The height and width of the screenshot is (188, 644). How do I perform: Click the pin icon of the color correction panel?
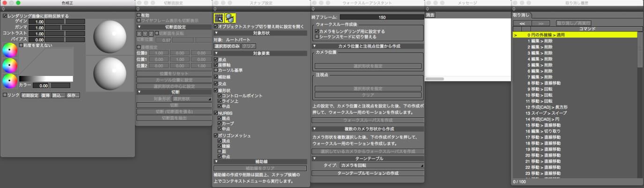pos(2,9)
